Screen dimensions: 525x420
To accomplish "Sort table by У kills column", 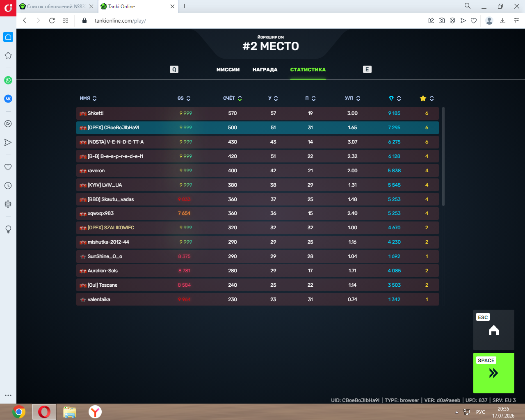I will 273,98.
